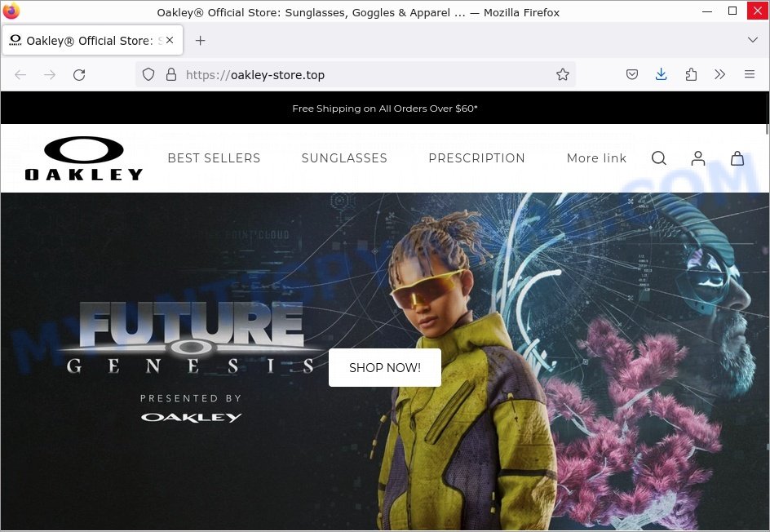
Task: Reload the current page
Action: (79, 75)
